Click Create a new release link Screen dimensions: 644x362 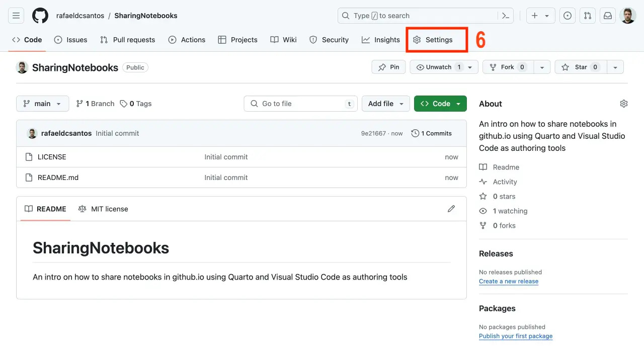[x=509, y=281]
